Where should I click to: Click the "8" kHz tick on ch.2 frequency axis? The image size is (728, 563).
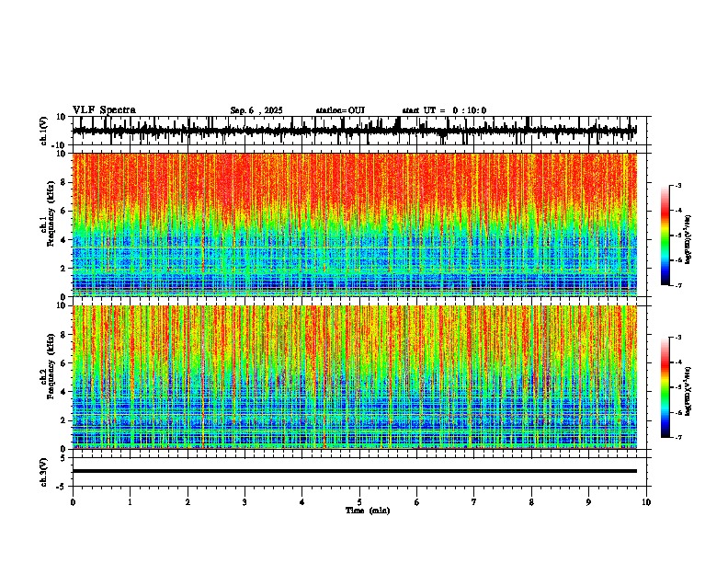click(63, 335)
